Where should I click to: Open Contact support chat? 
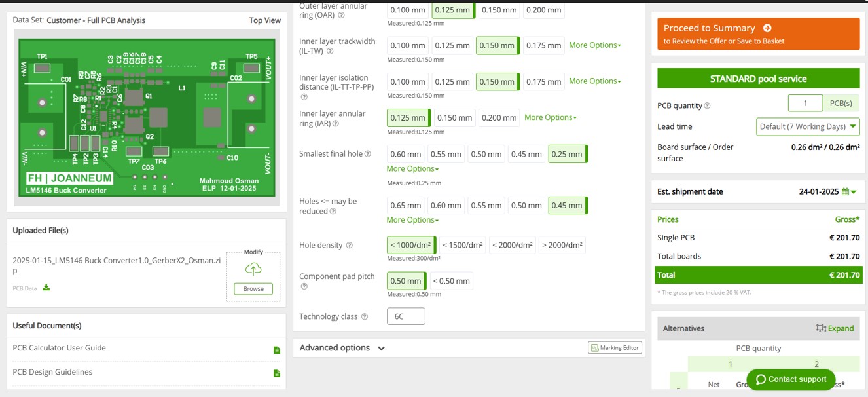point(791,379)
